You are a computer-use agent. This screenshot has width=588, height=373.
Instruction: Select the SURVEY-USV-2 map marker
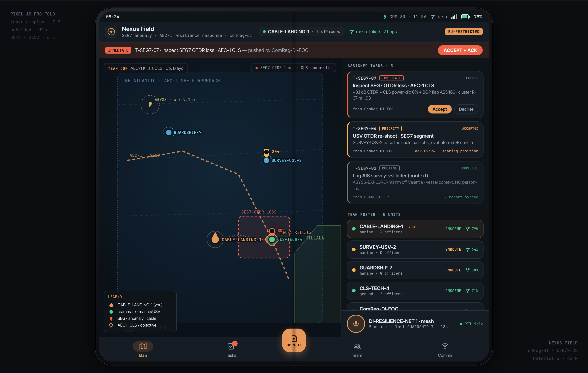point(266,161)
